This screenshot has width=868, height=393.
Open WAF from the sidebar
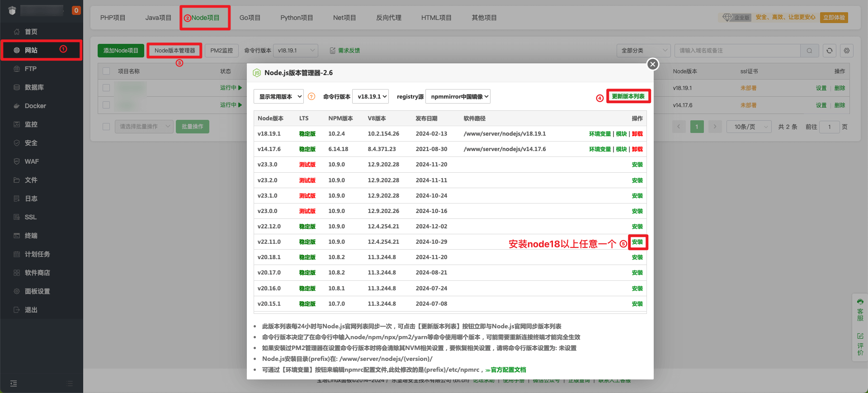point(32,161)
